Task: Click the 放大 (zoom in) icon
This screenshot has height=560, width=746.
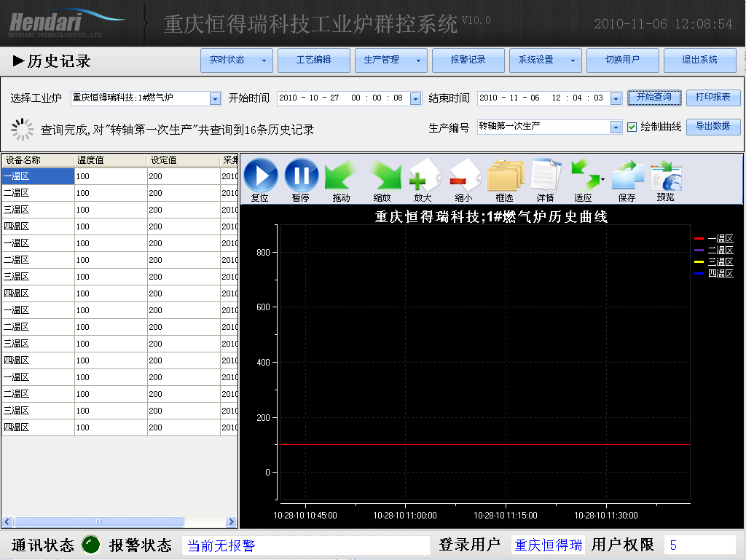Action: click(423, 176)
